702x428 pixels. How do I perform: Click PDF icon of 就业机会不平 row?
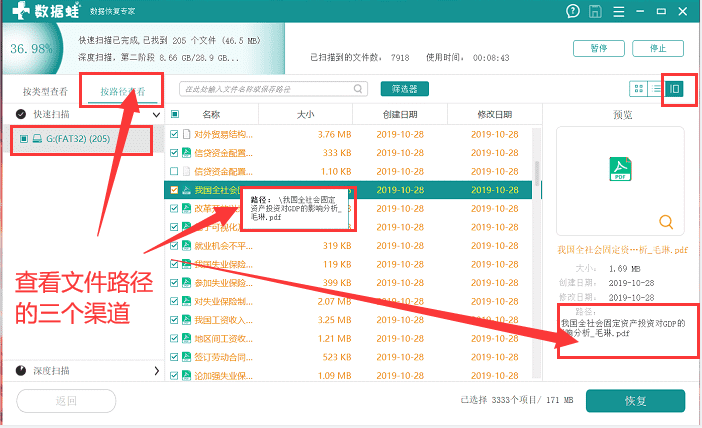pyautogui.click(x=186, y=245)
